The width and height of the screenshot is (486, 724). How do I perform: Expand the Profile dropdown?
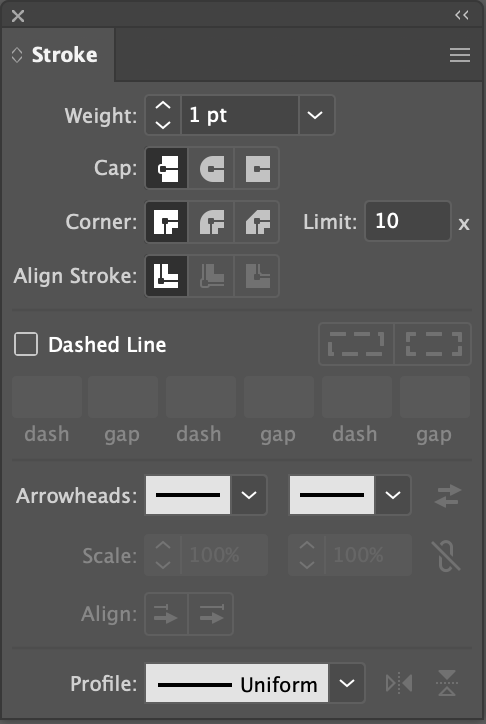[347, 683]
